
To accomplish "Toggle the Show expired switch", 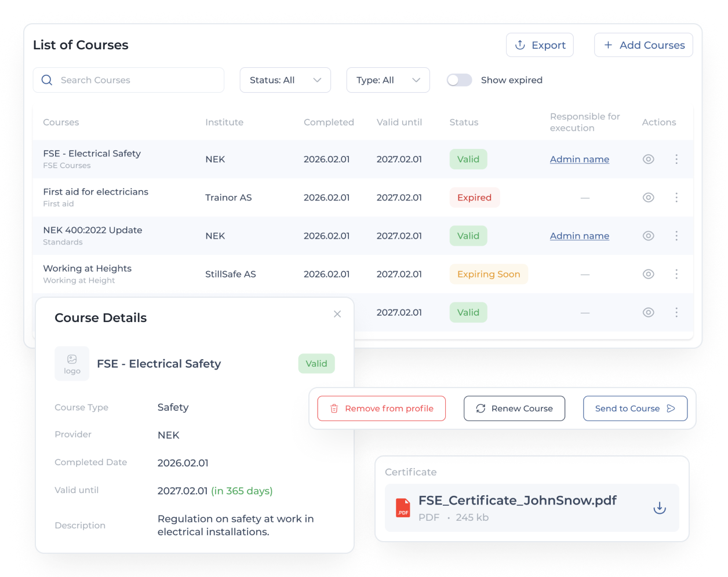I will click(459, 80).
